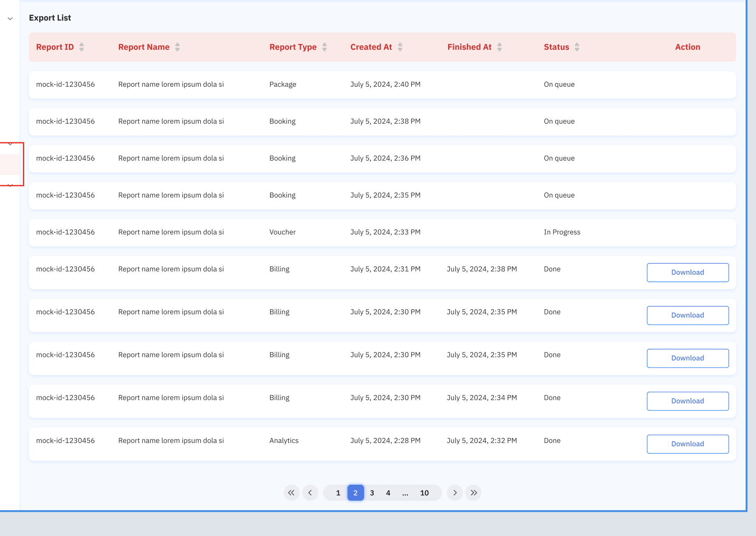Download the Analytics report
Screen dimensions: 756x536
(x=688, y=444)
